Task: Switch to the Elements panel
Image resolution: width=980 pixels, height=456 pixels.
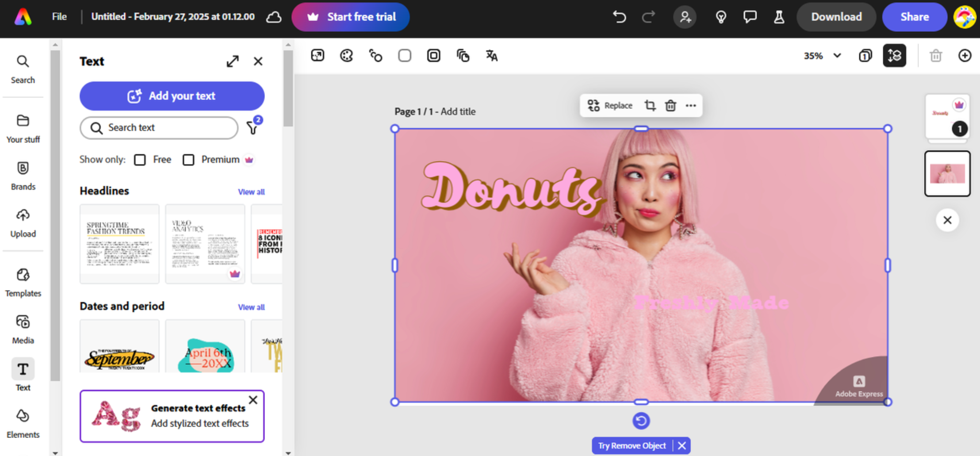Action: [23, 422]
